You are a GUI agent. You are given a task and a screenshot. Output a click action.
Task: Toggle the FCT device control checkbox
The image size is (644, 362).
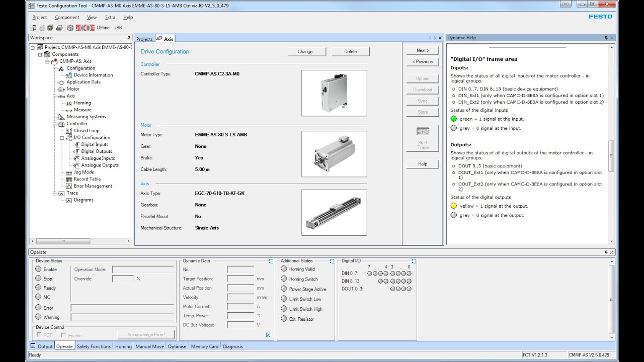click(x=39, y=335)
